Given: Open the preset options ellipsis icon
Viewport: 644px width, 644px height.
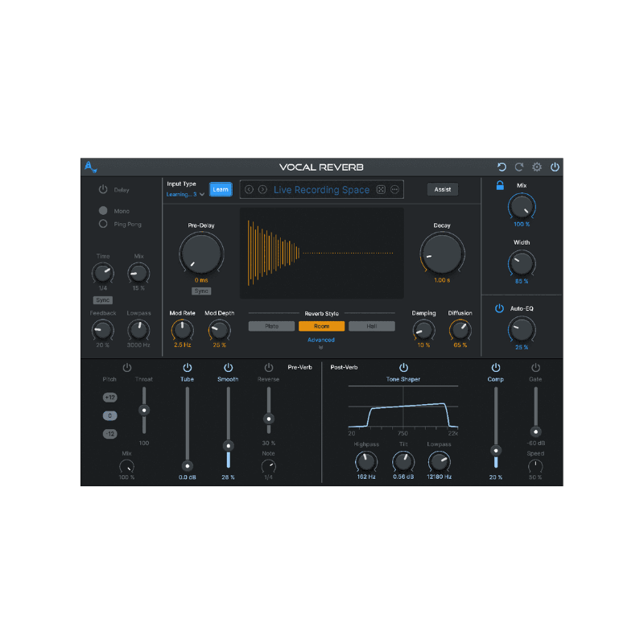Looking at the screenshot, I should (x=394, y=190).
